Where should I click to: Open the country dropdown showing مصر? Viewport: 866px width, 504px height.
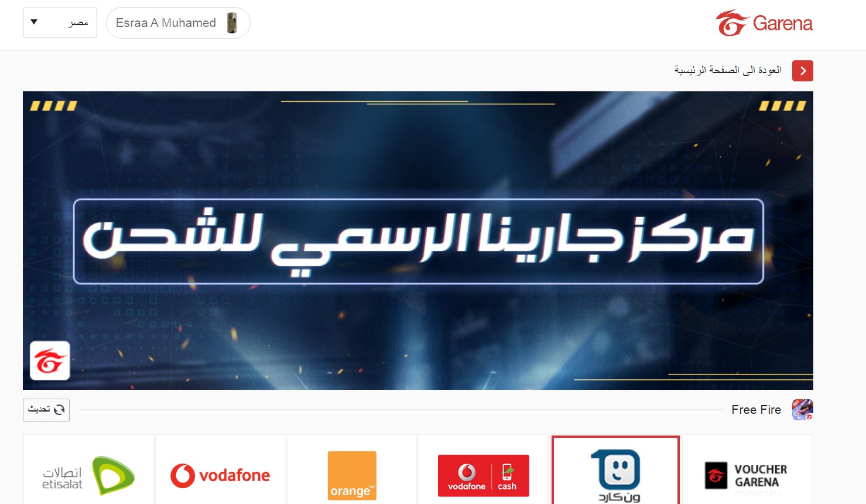pyautogui.click(x=60, y=23)
